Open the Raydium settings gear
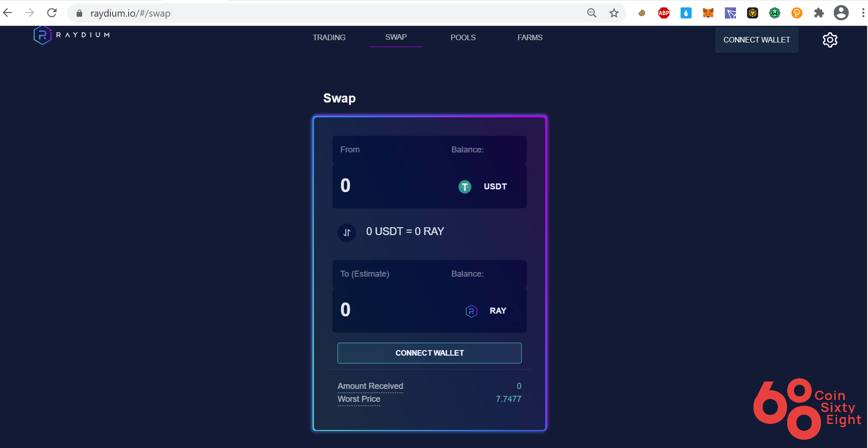This screenshot has height=448, width=868. coord(830,40)
